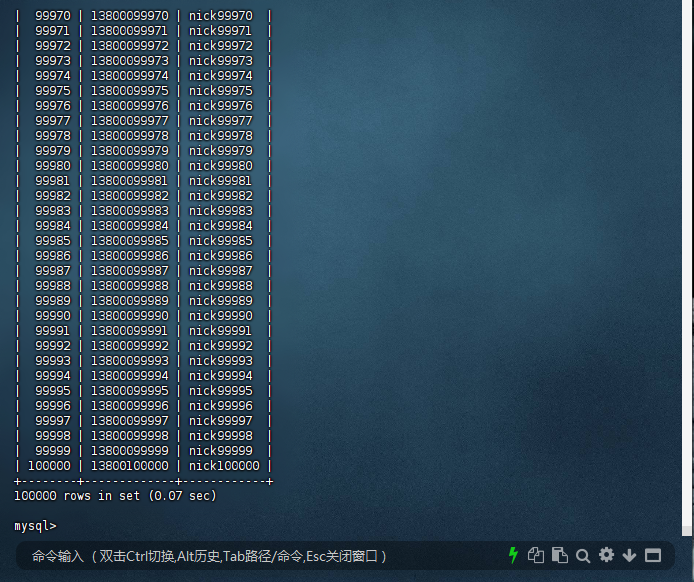Click the mysql> prompt line

click(35, 526)
